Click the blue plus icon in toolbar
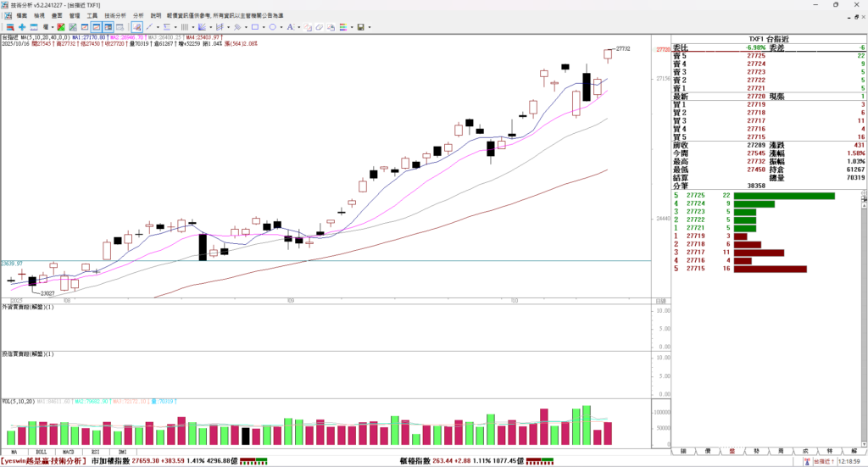This screenshot has width=868, height=467. coord(22,27)
